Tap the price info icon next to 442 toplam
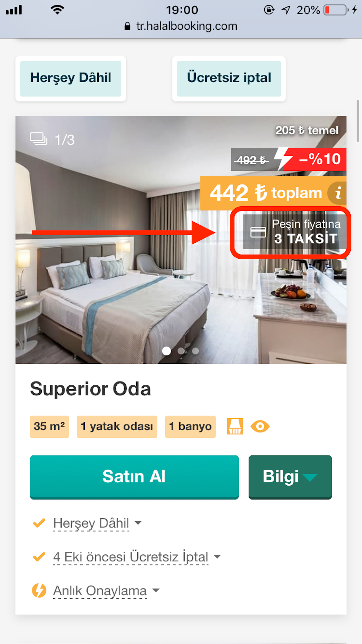This screenshot has width=362, height=644. point(337,193)
